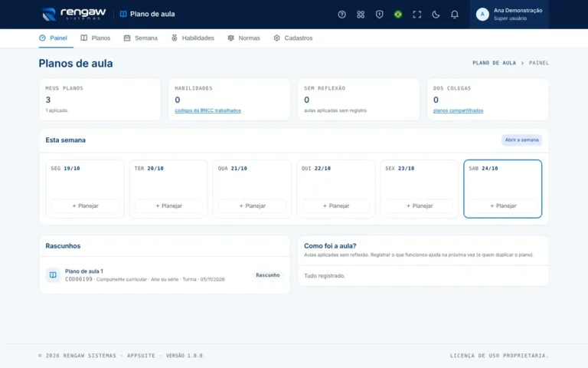This screenshot has width=588, height=368.
Task: Click the Cadastros tab gear icon
Action: tap(276, 38)
